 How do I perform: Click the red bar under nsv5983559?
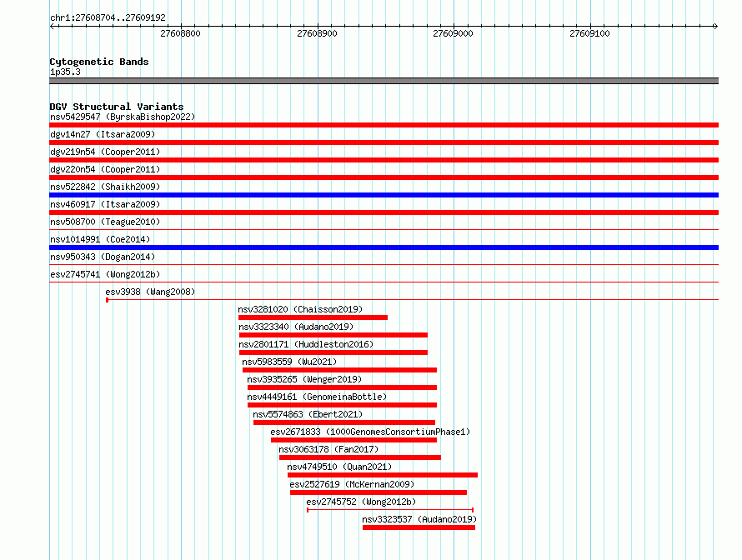[x=340, y=370]
